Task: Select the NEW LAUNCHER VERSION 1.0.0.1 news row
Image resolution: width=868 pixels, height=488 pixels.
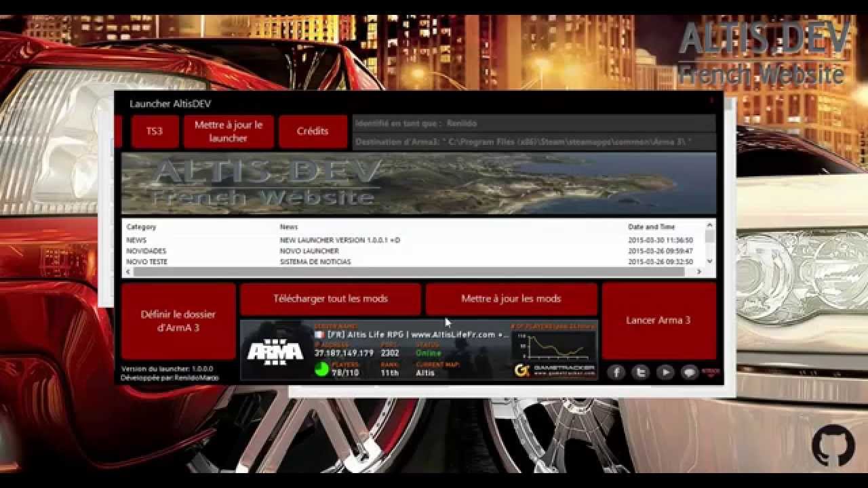Action: [340, 240]
